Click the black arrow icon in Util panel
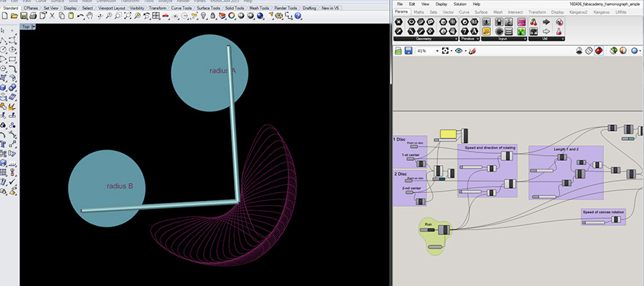Screen dimensions: 644x286 [x=546, y=21]
